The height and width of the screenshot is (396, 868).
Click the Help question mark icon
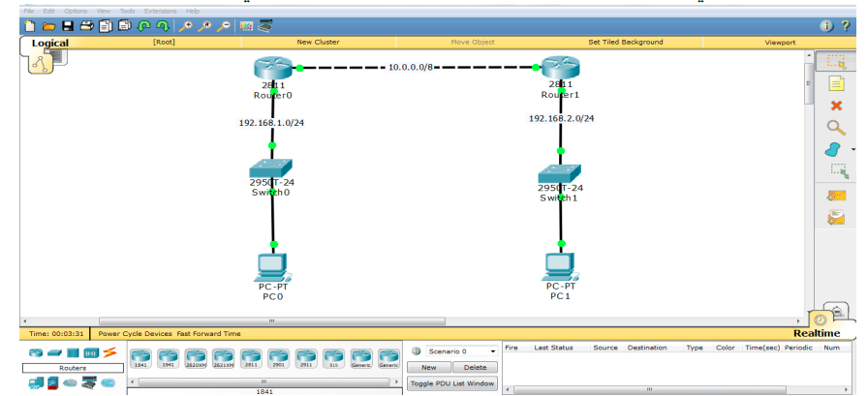tap(846, 25)
